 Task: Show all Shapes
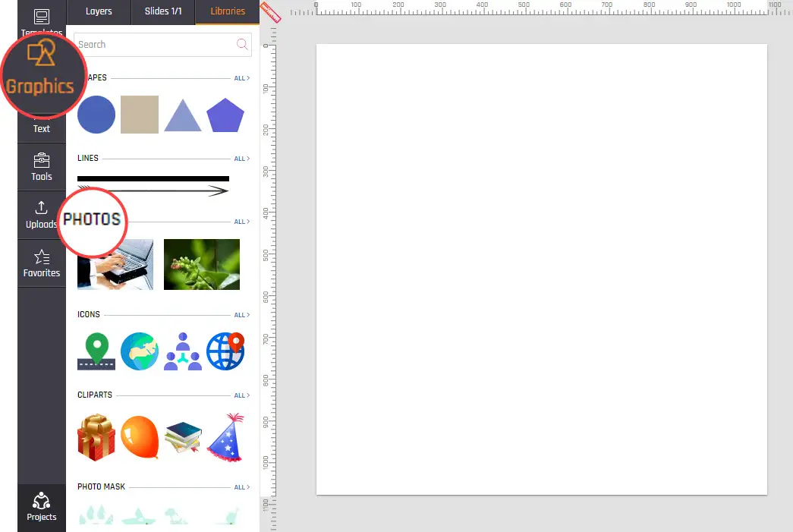(242, 78)
